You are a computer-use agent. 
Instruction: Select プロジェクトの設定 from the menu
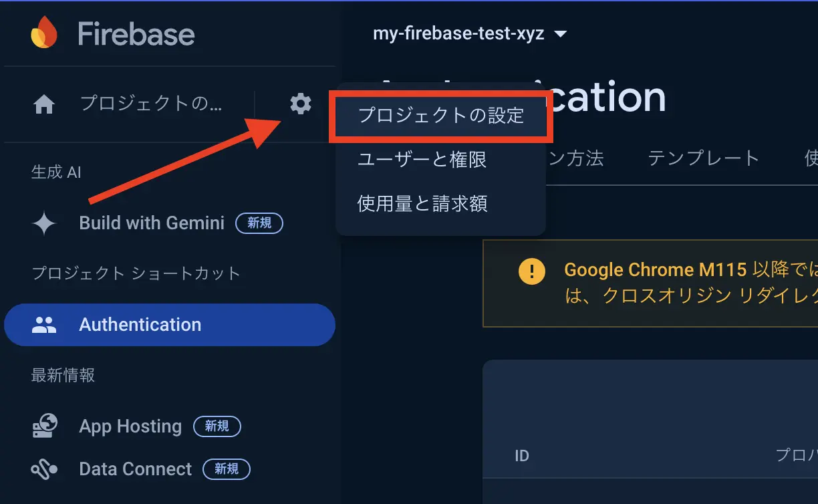(441, 115)
